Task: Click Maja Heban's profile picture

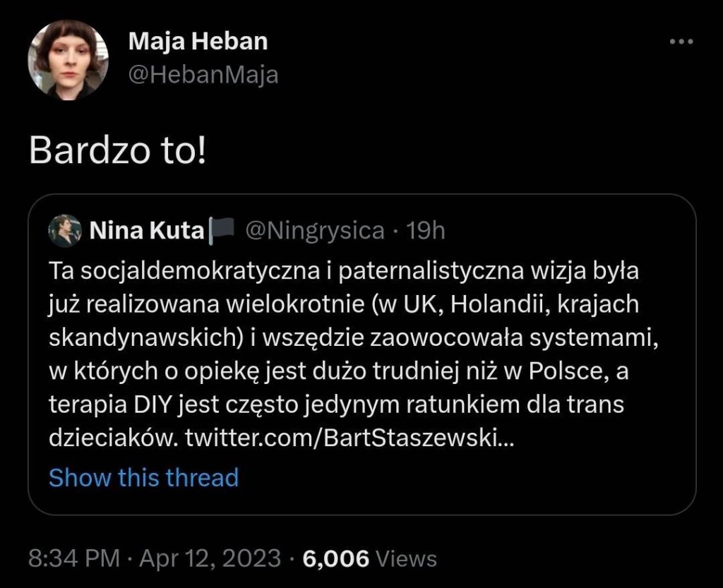Action: pos(68,60)
